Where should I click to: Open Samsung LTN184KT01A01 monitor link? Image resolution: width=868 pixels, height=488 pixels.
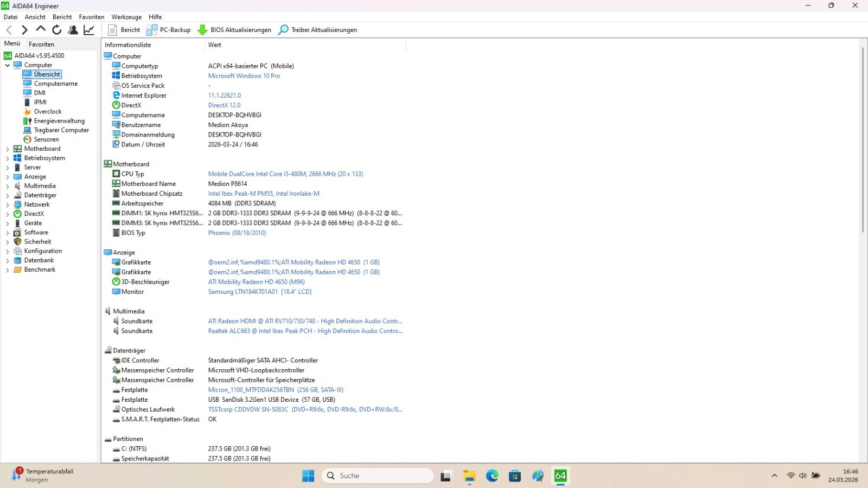click(x=260, y=292)
